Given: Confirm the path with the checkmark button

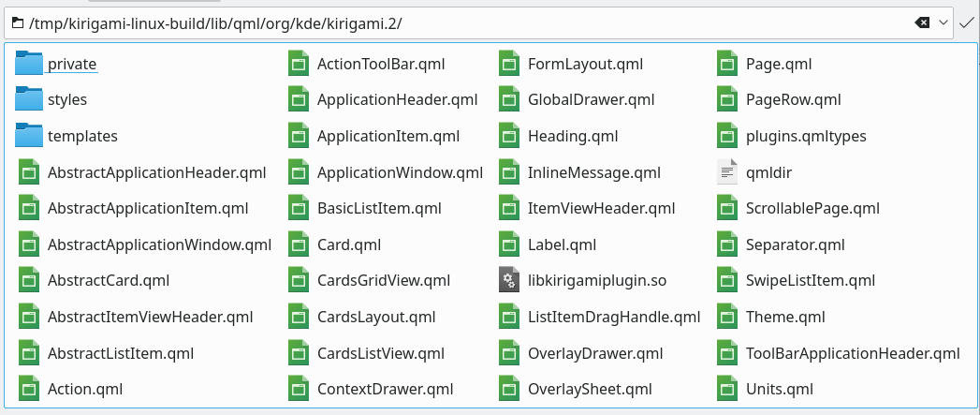Looking at the screenshot, I should point(966,23).
